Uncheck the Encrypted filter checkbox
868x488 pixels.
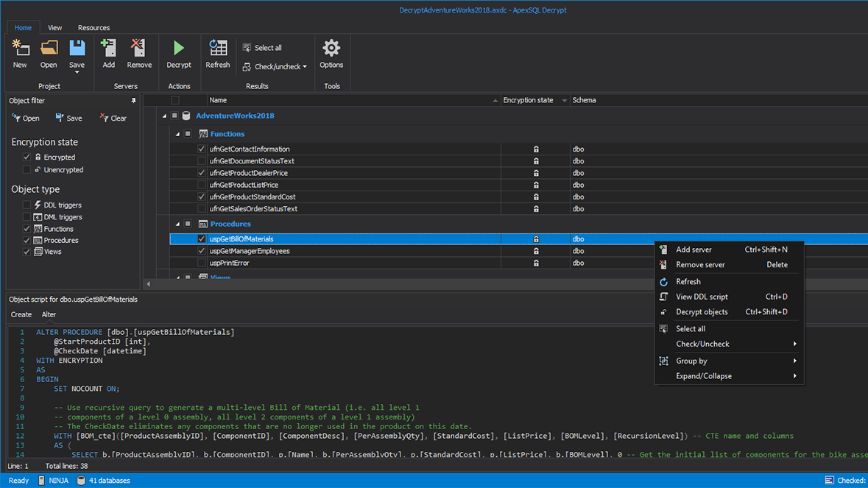tap(27, 157)
